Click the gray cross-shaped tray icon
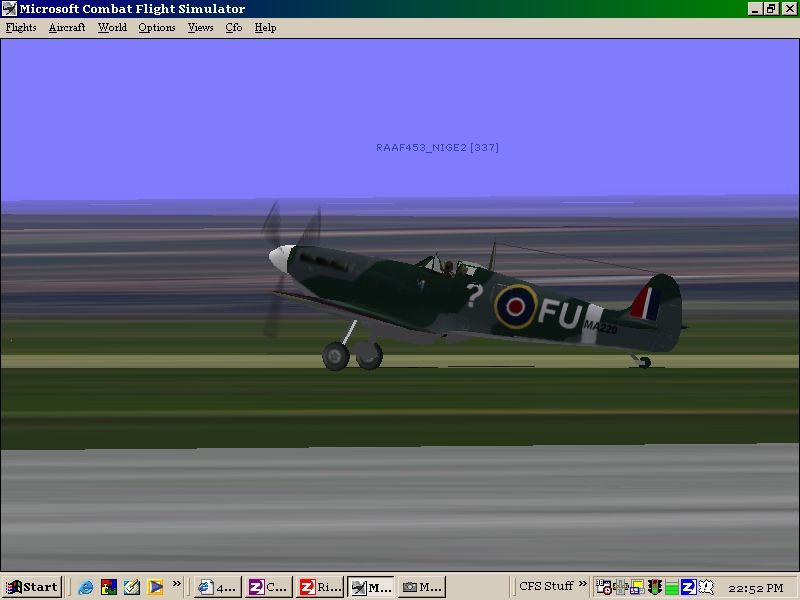The image size is (800, 600). tap(620, 587)
